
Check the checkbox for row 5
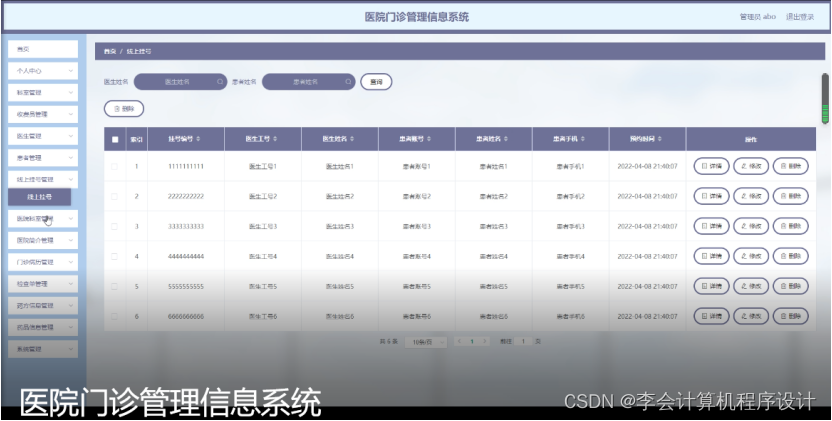115,286
